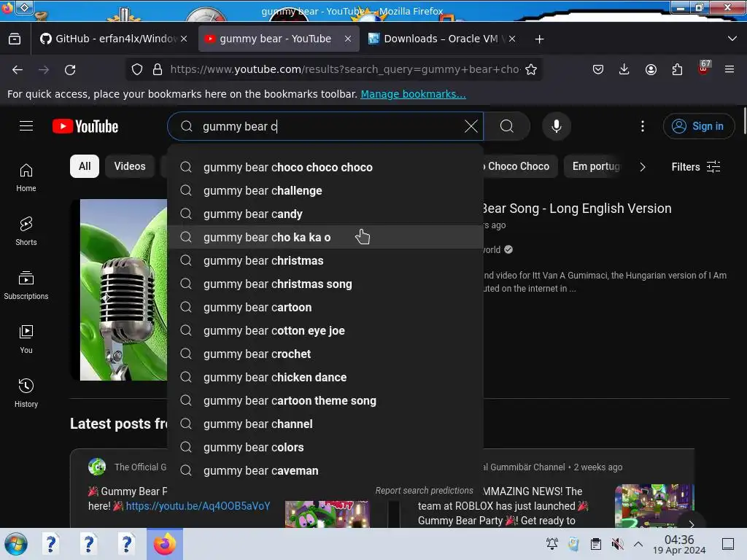Open the YouTube guide hamburger menu

(x=26, y=126)
